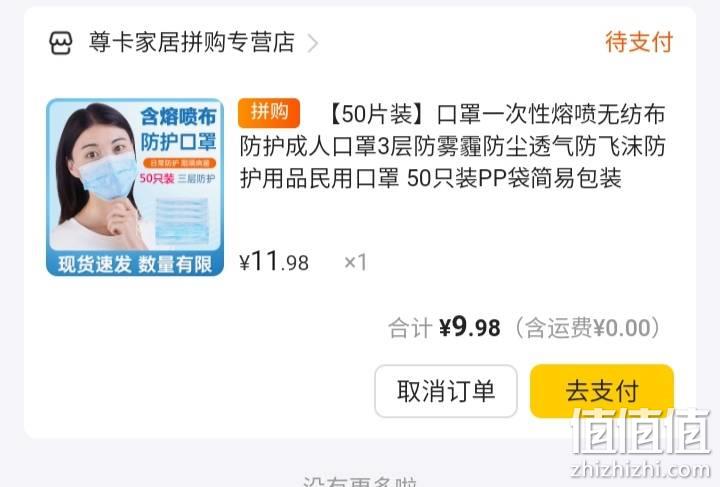Tap the 没有更多啦 footer text
Screen dimensions: 720x487
[360, 482]
